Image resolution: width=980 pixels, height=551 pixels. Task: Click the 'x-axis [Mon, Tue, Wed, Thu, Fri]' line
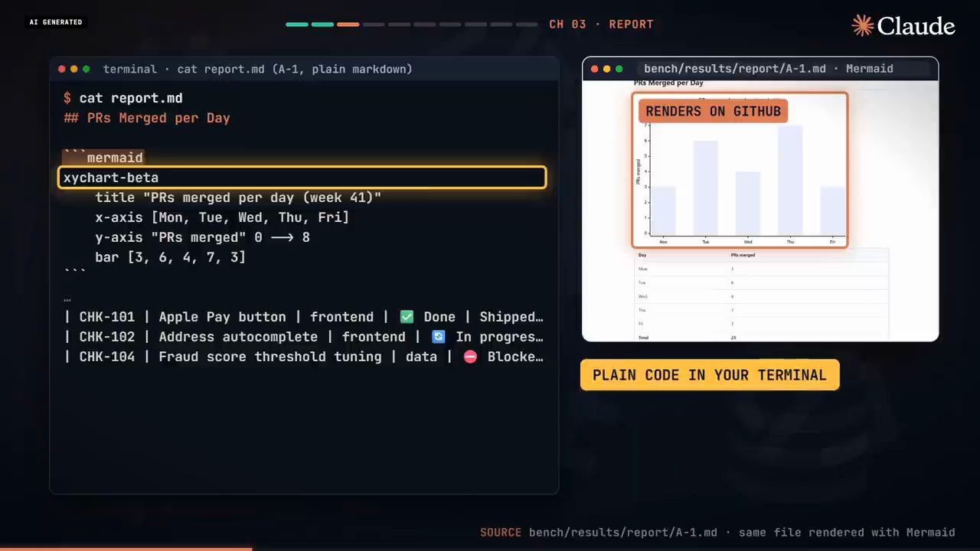click(x=222, y=217)
